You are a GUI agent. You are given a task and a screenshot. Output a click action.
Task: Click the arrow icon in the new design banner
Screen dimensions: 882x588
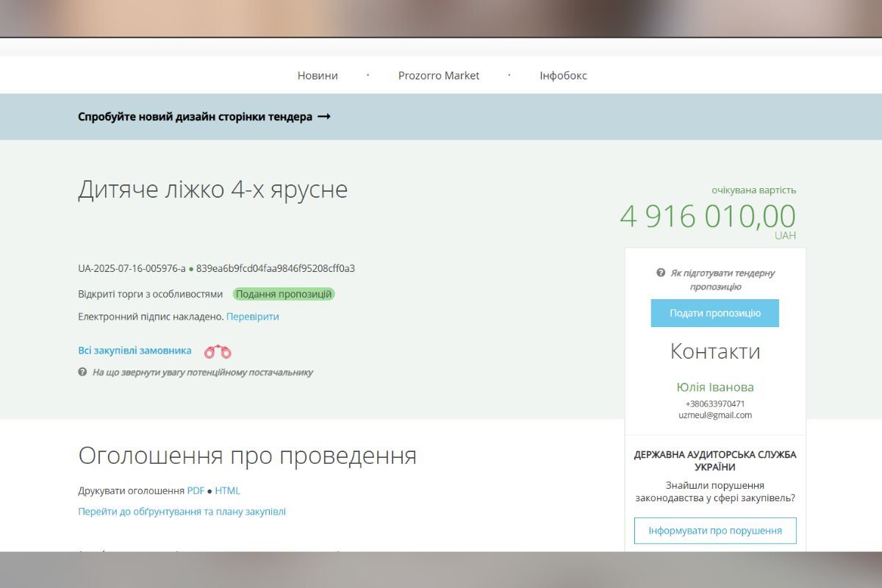click(x=326, y=116)
